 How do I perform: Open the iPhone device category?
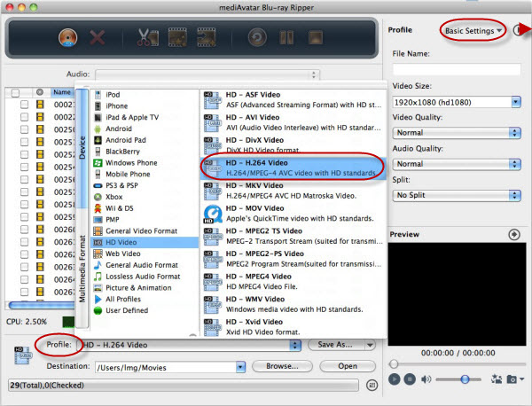(x=145, y=106)
